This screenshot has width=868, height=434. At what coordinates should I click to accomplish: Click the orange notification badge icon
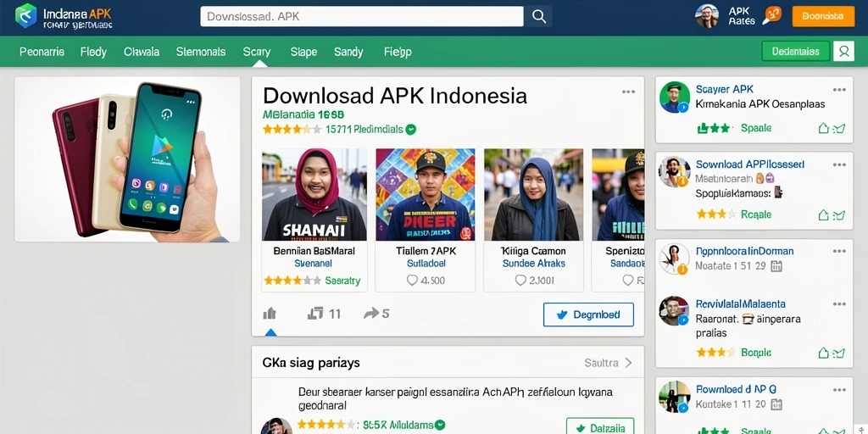pos(771,16)
